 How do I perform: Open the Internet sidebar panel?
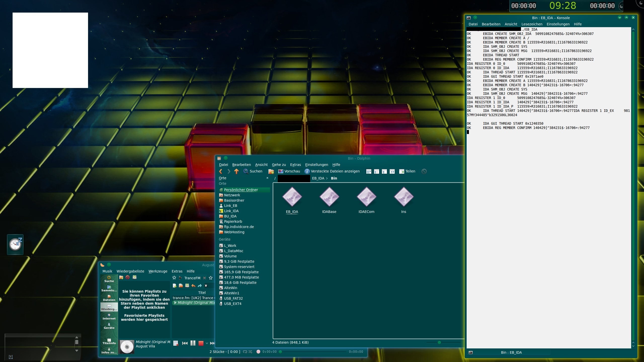click(109, 316)
